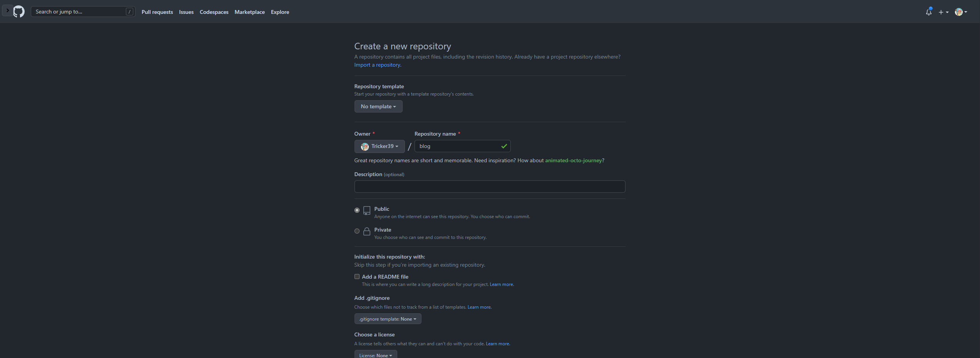
Task: Check the Add a README file checkbox
Action: pyautogui.click(x=357, y=277)
